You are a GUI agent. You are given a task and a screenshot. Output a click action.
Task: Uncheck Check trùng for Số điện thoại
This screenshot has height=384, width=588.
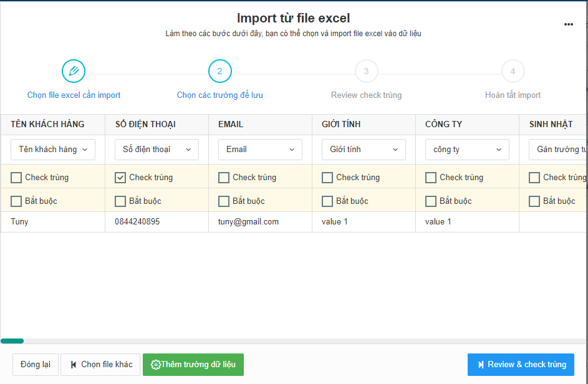point(120,178)
